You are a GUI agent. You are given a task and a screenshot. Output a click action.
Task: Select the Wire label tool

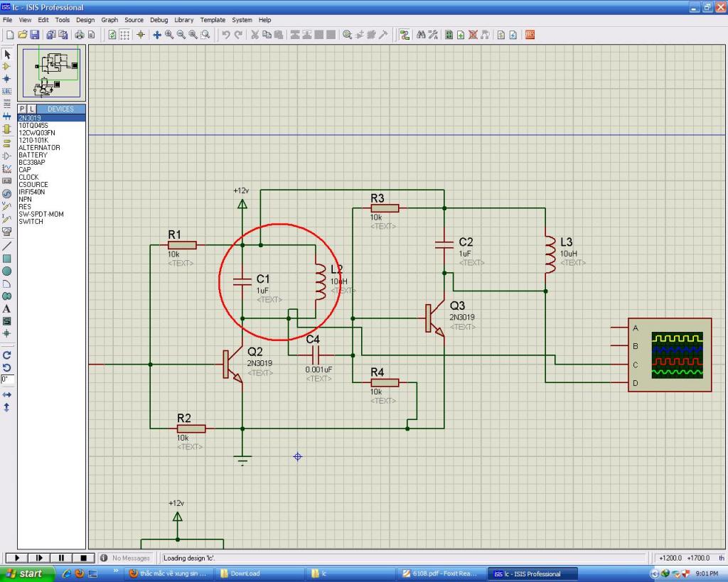pyautogui.click(x=7, y=91)
